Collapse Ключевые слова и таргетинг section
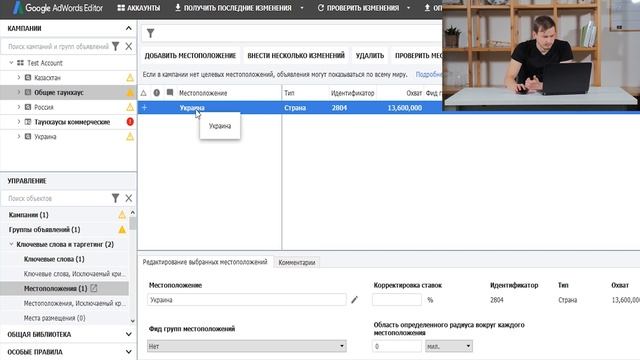Image resolution: width=640 pixels, height=360 pixels. pyautogui.click(x=11, y=244)
